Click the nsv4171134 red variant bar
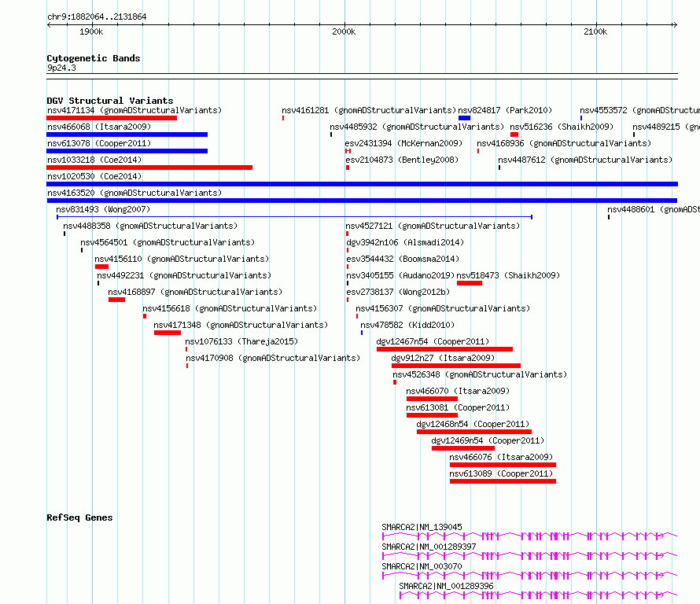Viewport: 700px width, 604px height. point(112,118)
